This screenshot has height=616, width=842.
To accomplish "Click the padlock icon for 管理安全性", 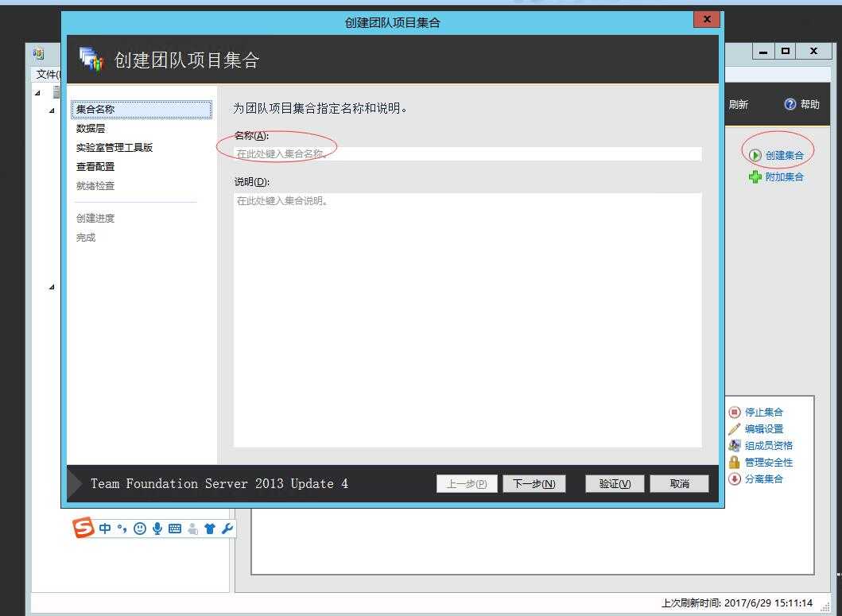I will click(735, 462).
